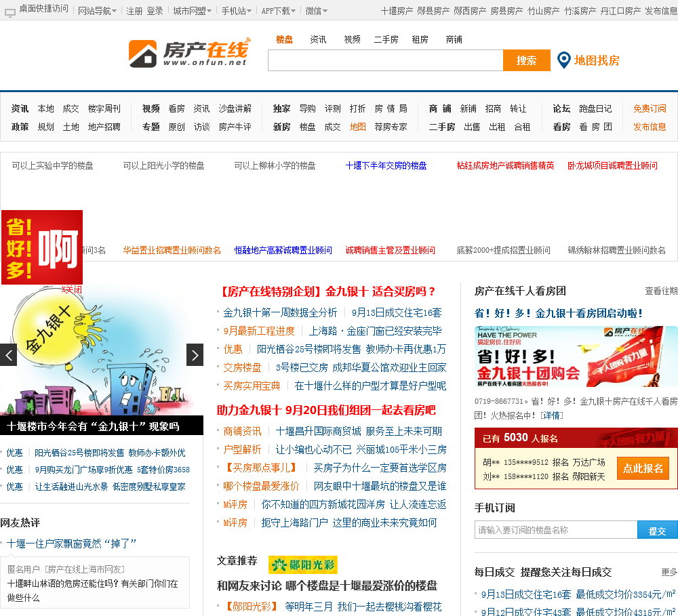Click the 郧阳光彩 green logo badge
Screen dimensions: 678x616
pos(302,564)
